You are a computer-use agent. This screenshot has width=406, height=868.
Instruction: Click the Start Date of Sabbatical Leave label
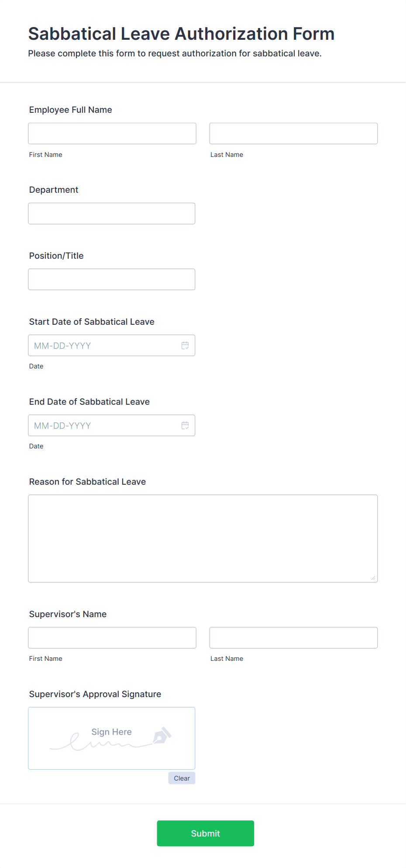(92, 322)
